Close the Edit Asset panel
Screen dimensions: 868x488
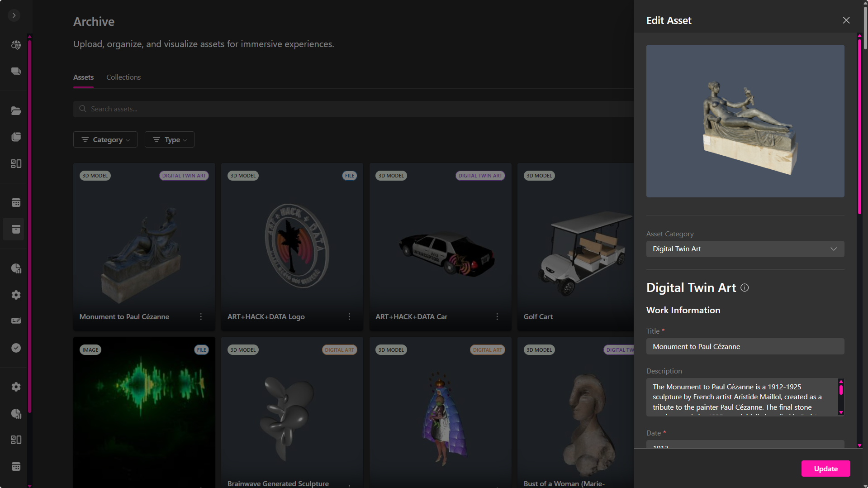pyautogui.click(x=846, y=20)
